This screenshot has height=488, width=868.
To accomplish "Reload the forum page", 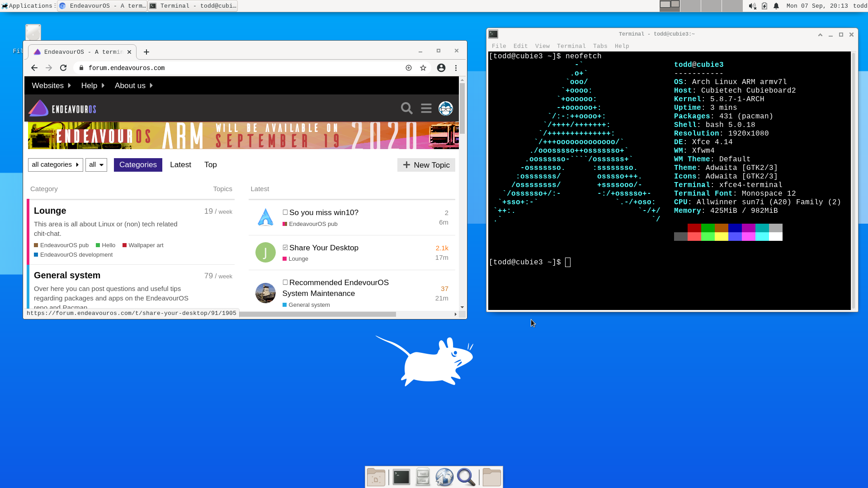I will (63, 68).
